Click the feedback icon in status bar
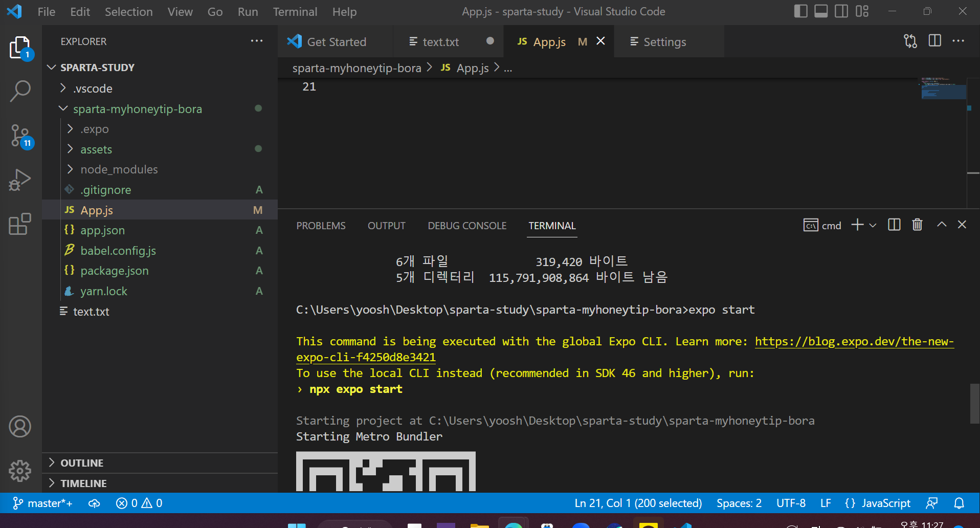 [932, 503]
